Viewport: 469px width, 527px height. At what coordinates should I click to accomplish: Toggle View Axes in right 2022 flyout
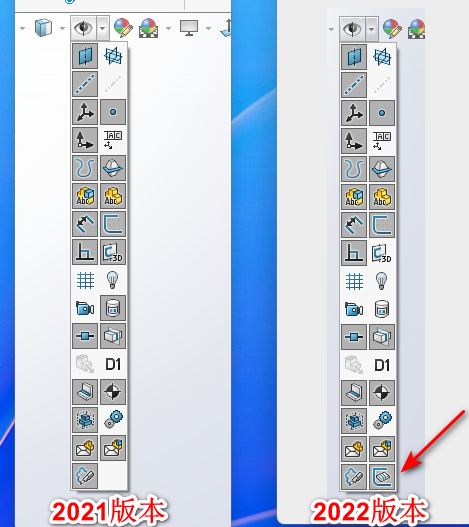click(354, 85)
